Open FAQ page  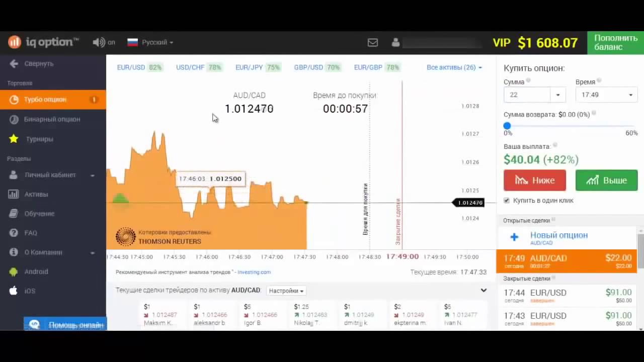[53, 233]
